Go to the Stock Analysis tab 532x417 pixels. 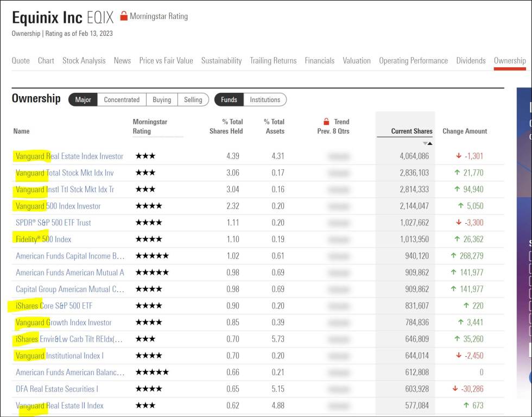point(84,61)
